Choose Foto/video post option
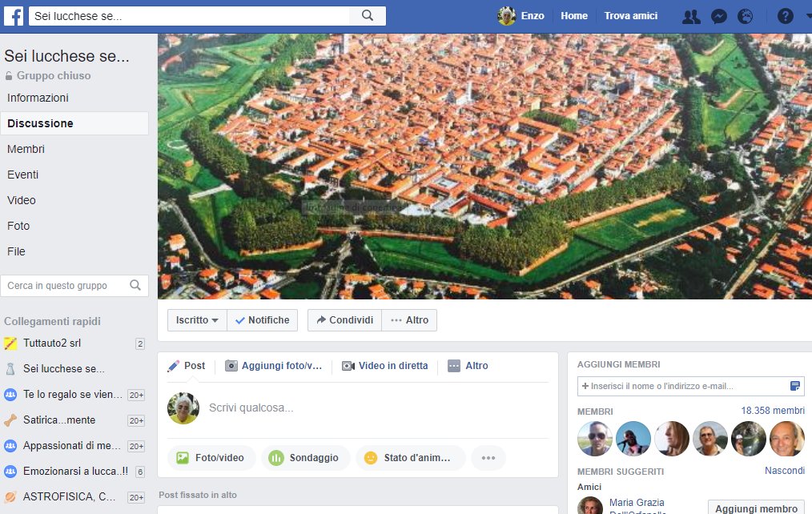Screen dimensions: 812x514 coord(211,458)
